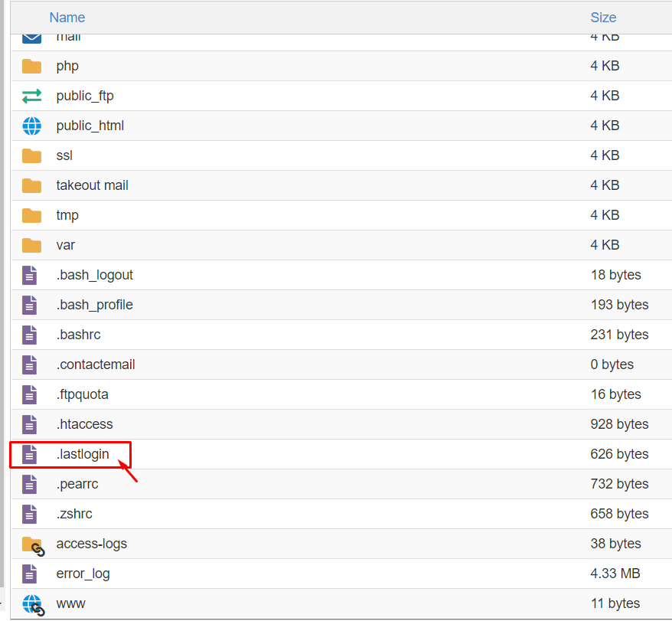The width and height of the screenshot is (672, 621).
Task: Select the .ftpquota file name
Action: point(82,394)
